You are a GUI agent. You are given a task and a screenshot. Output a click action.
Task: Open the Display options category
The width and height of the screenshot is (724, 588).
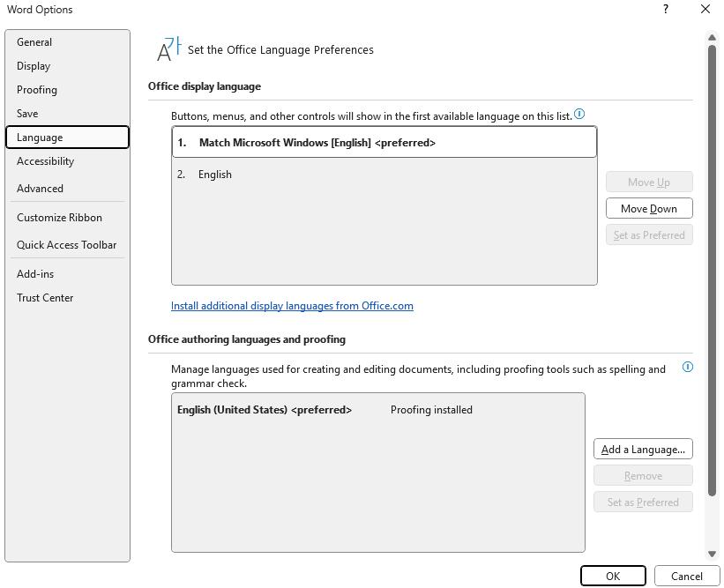click(x=67, y=66)
